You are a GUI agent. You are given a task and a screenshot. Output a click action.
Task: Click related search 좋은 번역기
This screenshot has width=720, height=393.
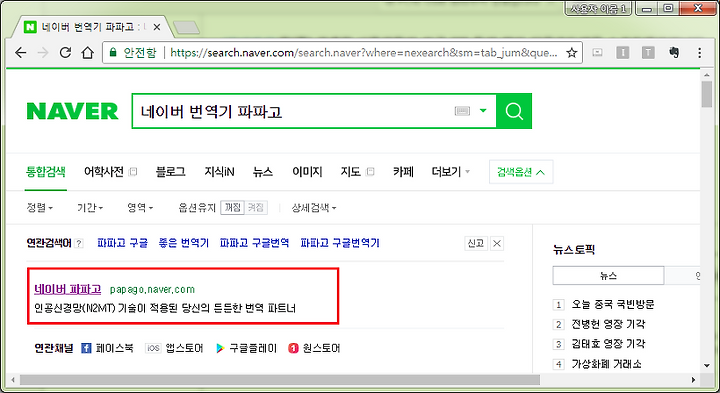(184, 243)
